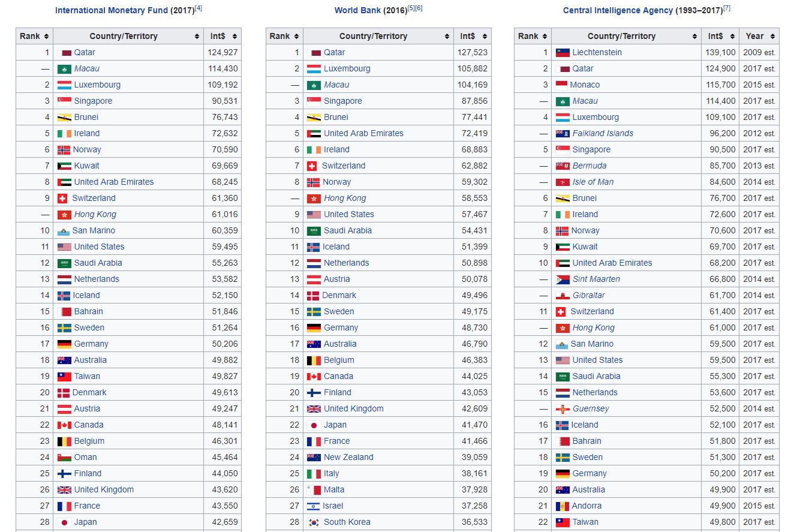803x532 pixels.
Task: Click the Liechtenstein flag icon
Action: 563,53
